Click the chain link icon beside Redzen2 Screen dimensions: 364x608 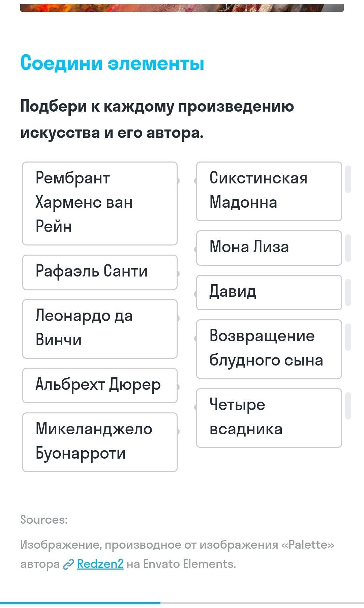(68, 564)
